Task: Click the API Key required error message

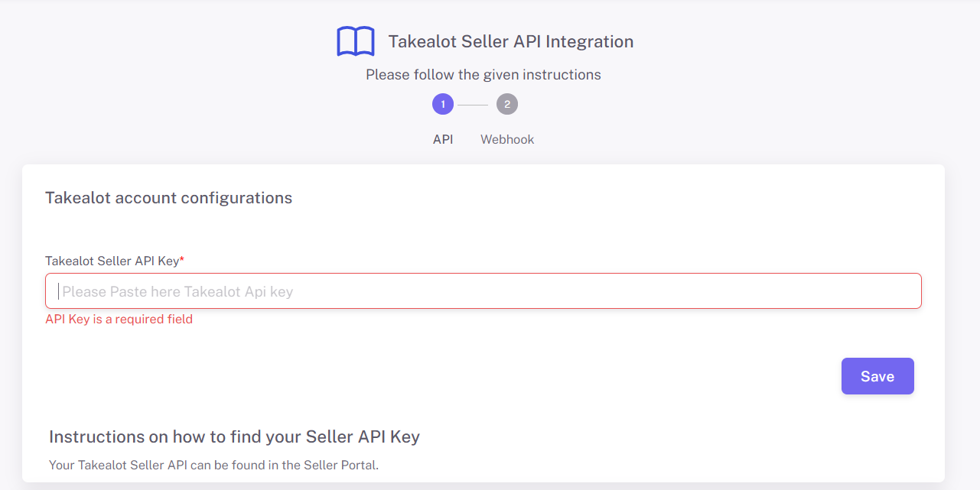Action: tap(119, 319)
